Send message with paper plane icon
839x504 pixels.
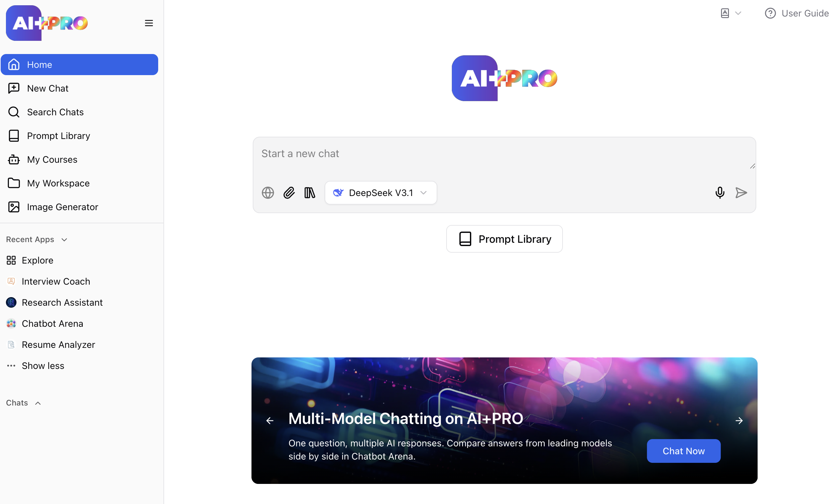[741, 193]
